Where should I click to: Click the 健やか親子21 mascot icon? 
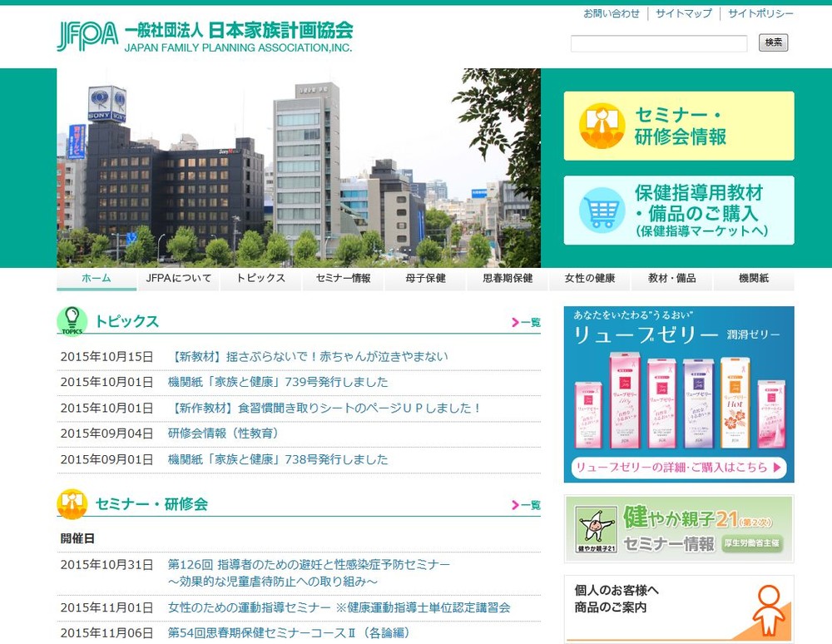pos(596,529)
